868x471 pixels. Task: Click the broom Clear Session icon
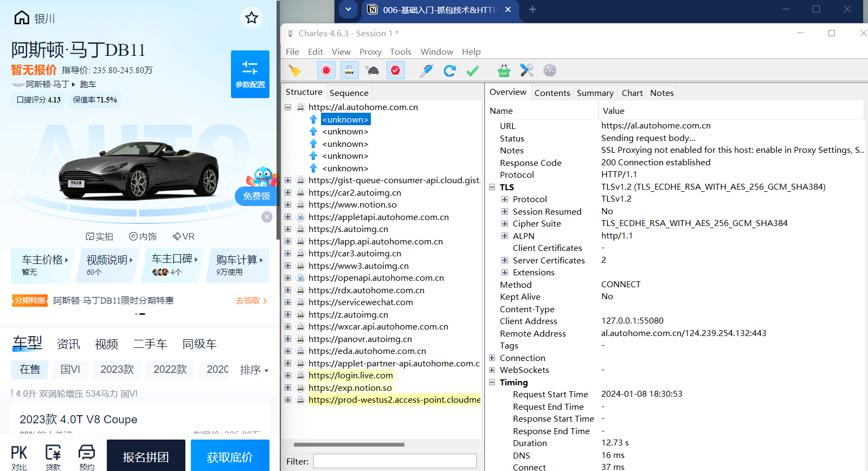294,70
